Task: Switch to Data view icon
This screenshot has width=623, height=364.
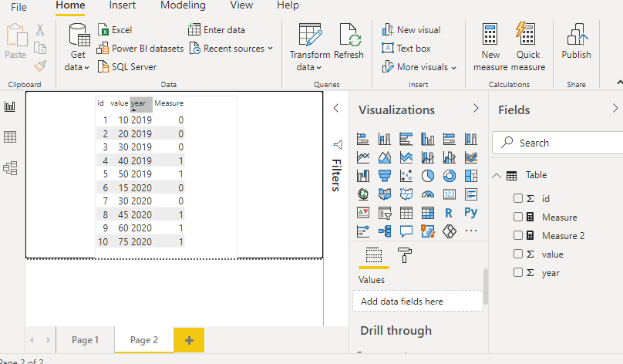Action: click(x=10, y=137)
